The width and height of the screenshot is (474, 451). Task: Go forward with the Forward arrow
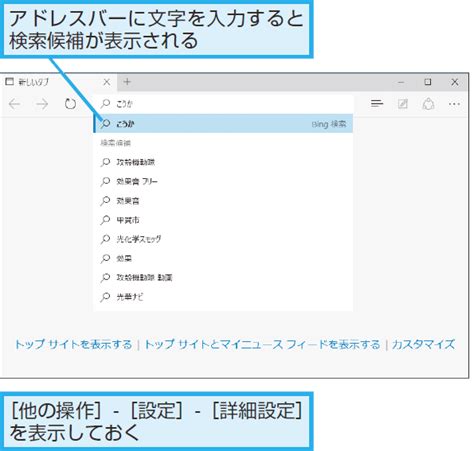[x=42, y=104]
